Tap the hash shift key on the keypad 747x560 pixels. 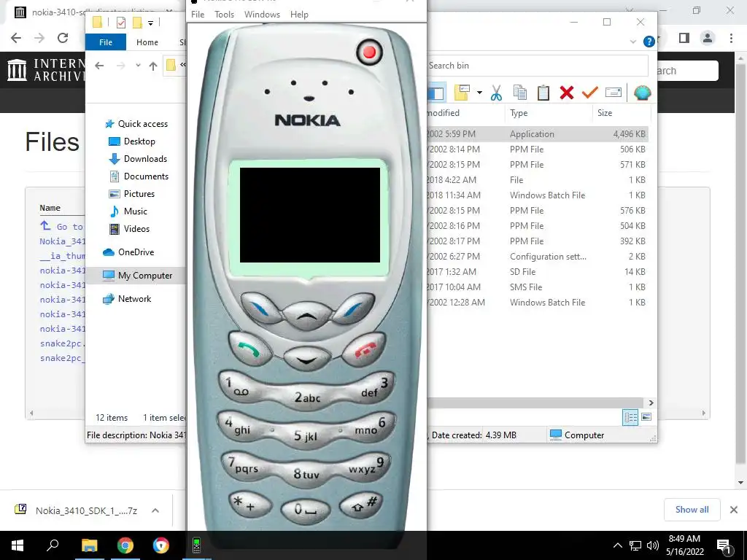[x=361, y=505]
